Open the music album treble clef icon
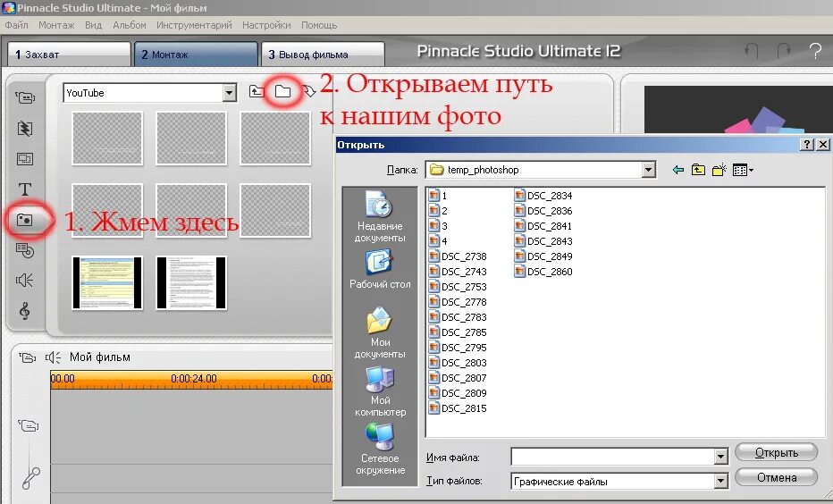The image size is (833, 504). (25, 311)
